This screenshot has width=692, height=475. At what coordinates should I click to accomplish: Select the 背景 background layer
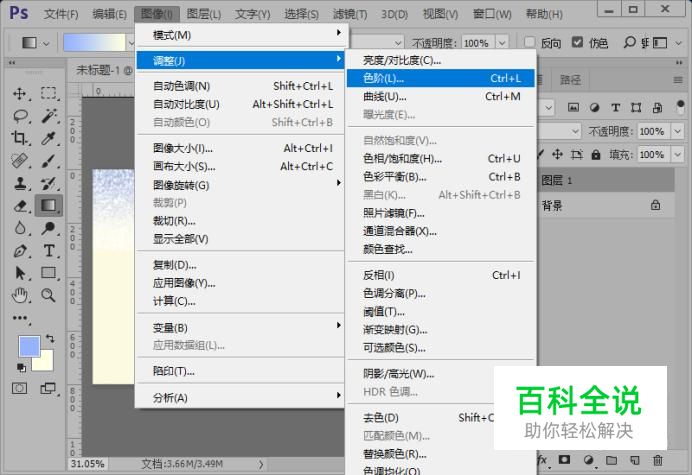click(x=606, y=205)
